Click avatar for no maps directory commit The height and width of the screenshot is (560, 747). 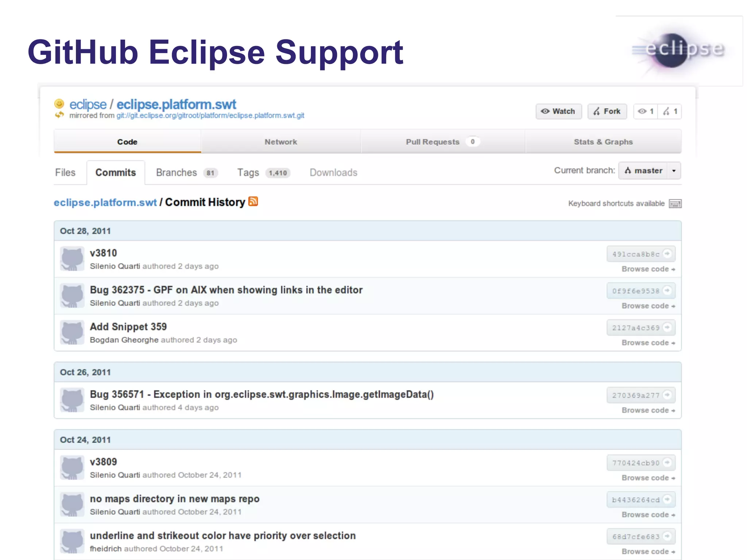pyautogui.click(x=72, y=505)
